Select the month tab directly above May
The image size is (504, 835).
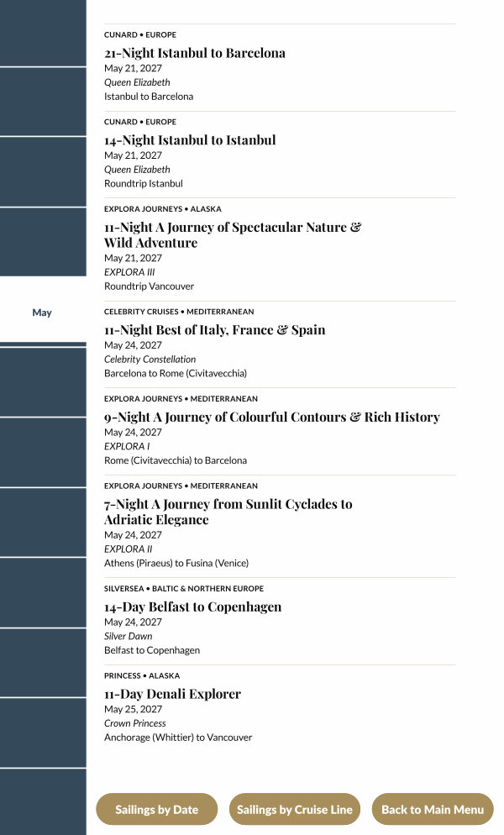click(42, 242)
